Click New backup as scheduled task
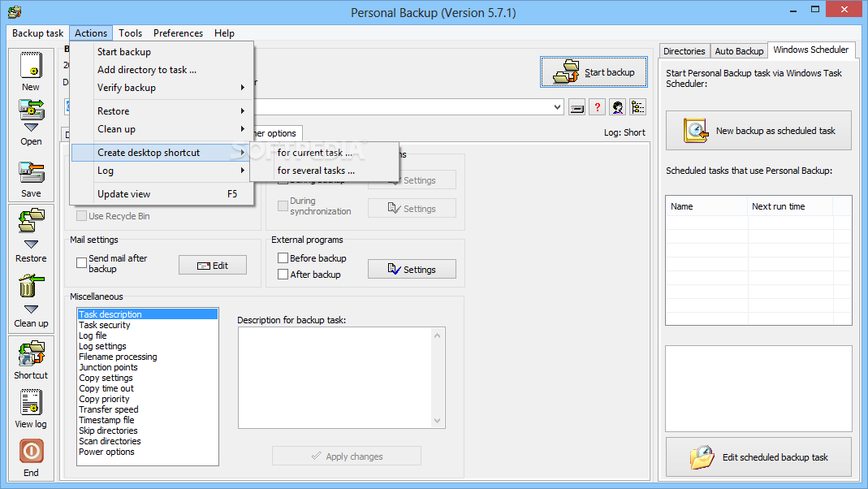This screenshot has height=489, width=868. click(758, 131)
